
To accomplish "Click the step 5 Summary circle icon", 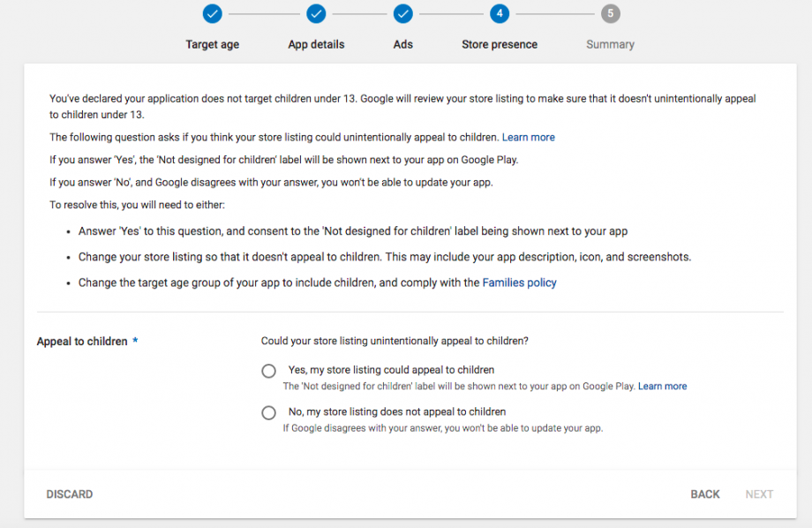I will [610, 14].
